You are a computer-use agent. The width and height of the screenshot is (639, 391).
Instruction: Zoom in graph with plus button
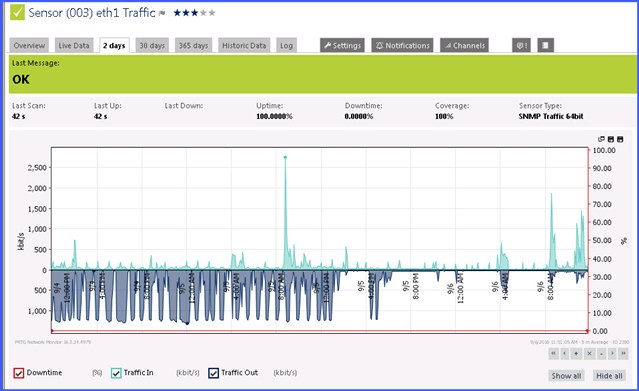coord(576,353)
